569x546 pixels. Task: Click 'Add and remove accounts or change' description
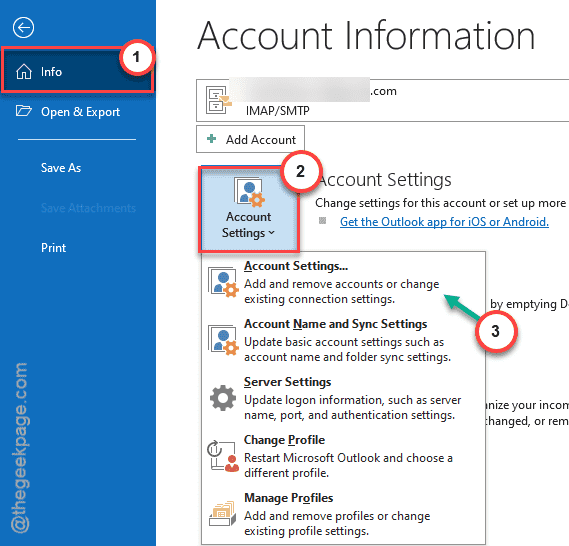click(x=341, y=284)
